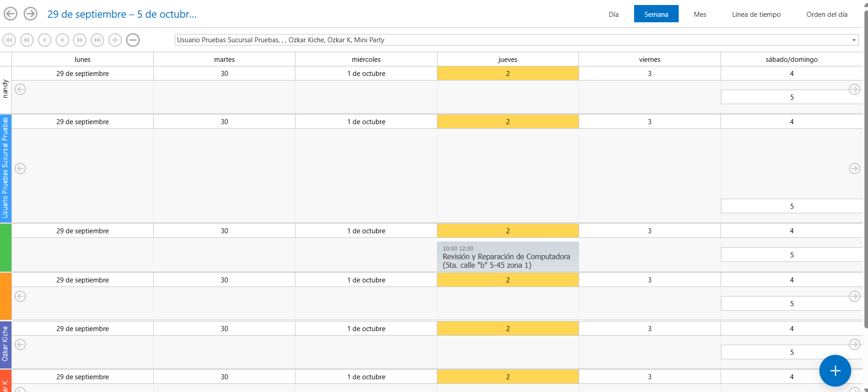This screenshot has height=392, width=868.
Task: Click the plus button to increase visible resources
Action: (x=115, y=40)
